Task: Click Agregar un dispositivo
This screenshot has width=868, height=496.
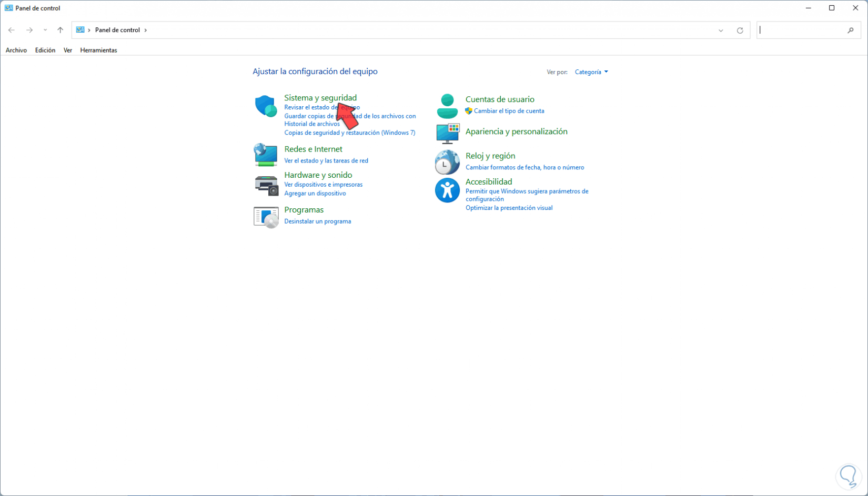Action: tap(315, 194)
